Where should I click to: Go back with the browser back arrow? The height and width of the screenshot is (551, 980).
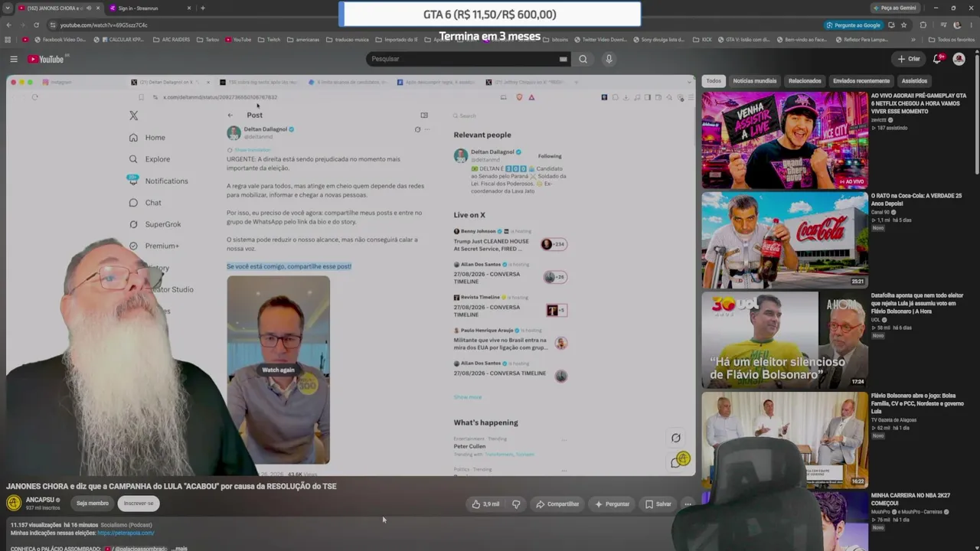point(8,24)
